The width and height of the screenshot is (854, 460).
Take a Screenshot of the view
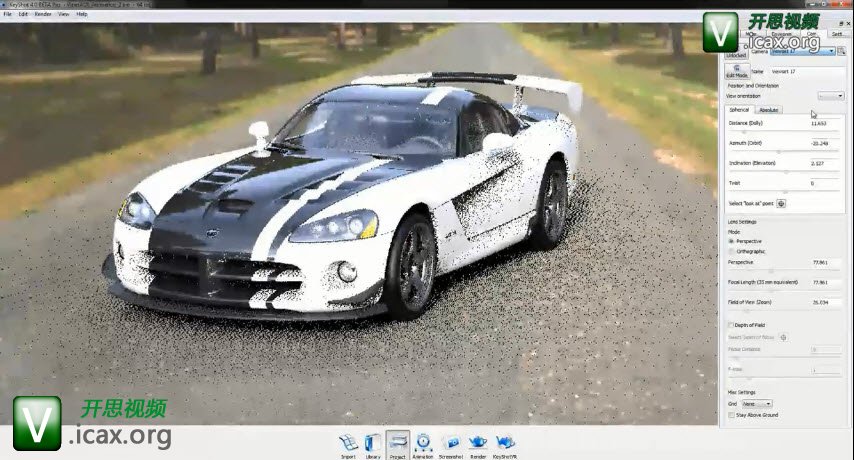451,446
